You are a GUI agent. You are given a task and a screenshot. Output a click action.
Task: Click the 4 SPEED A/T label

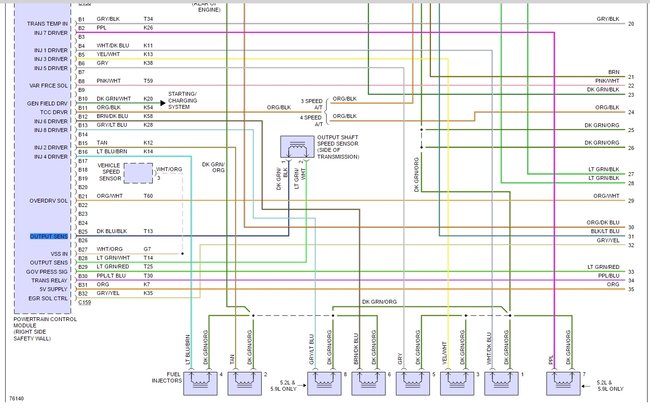pos(311,121)
